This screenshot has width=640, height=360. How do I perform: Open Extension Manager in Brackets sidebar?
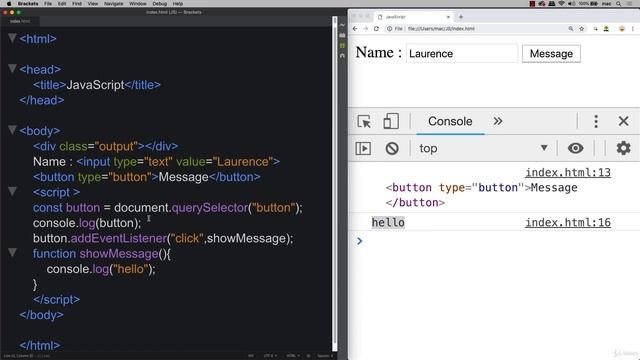[342, 36]
